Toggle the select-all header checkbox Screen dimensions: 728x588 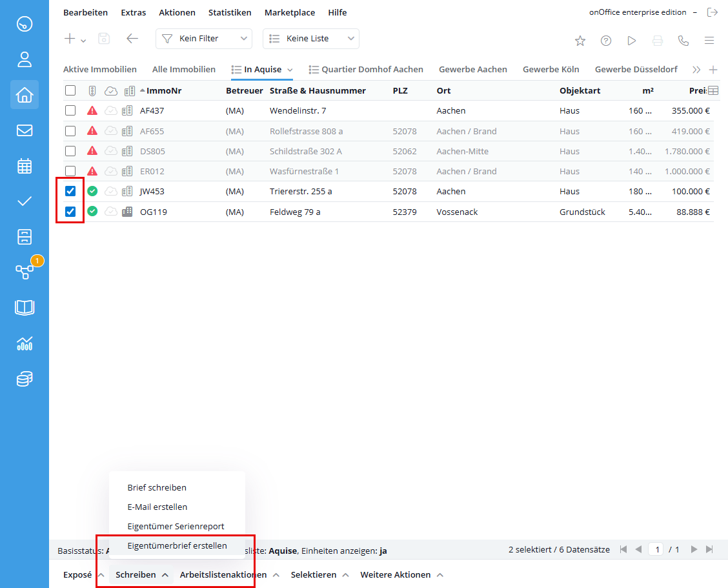[x=70, y=90]
